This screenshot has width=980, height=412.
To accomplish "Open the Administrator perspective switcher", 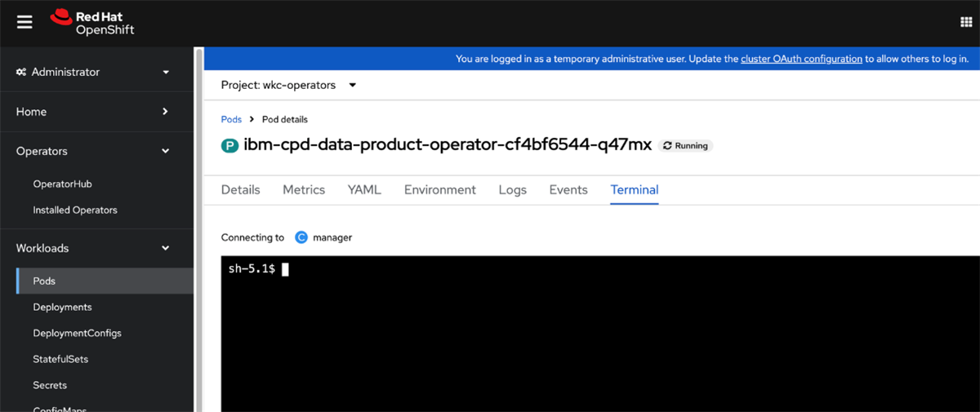I will (93, 72).
